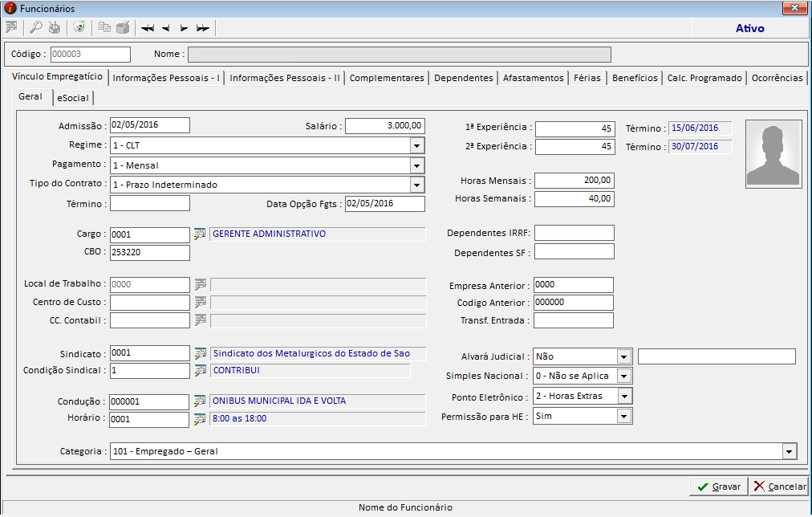Go to first record arrow
This screenshot has height=517, width=812.
148,28
